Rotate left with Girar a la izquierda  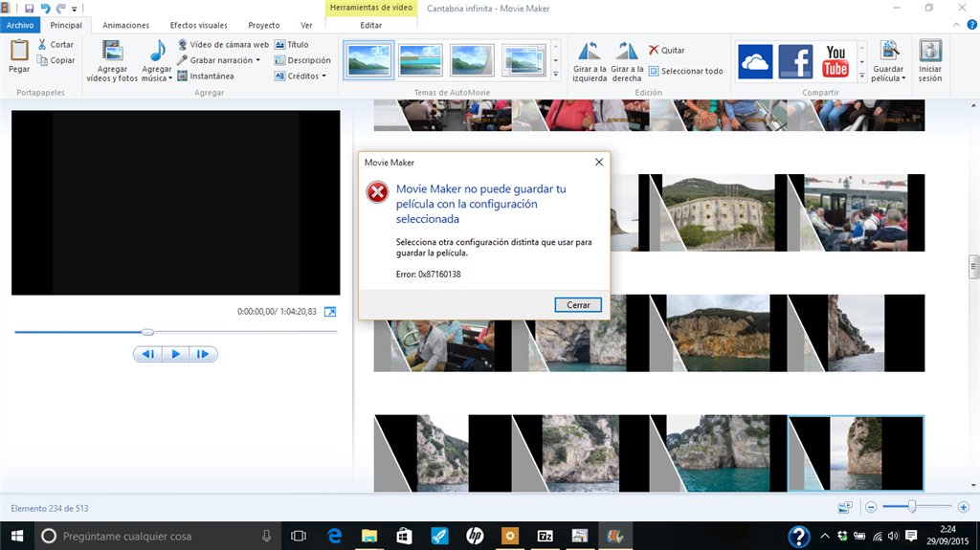click(590, 61)
